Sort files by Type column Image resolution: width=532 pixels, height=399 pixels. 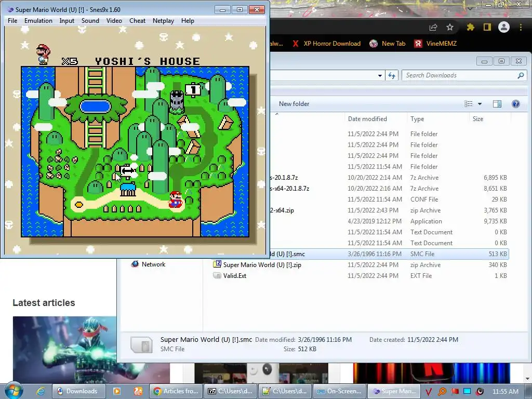(x=417, y=119)
